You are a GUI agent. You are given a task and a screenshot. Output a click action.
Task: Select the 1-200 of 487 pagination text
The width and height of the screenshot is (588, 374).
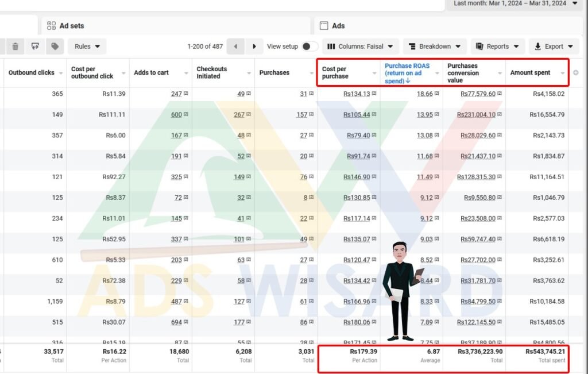205,47
